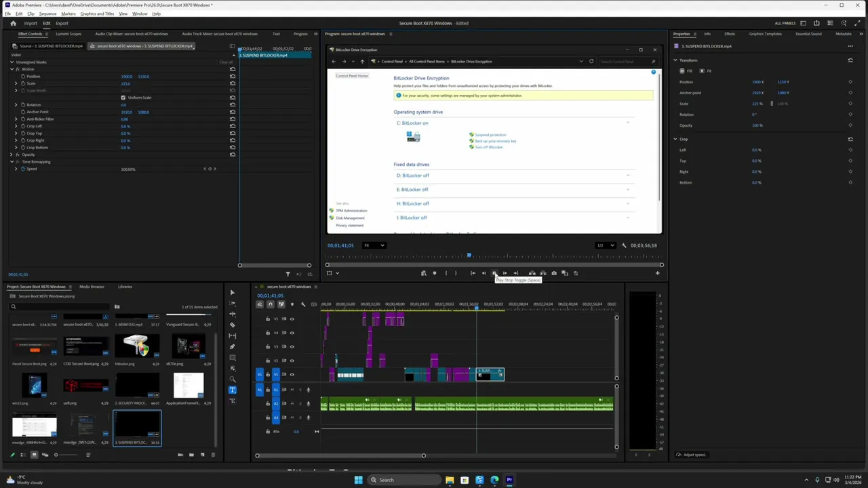This screenshot has height=488, width=868.
Task: Switch to Media Browser tab
Action: coord(92,287)
